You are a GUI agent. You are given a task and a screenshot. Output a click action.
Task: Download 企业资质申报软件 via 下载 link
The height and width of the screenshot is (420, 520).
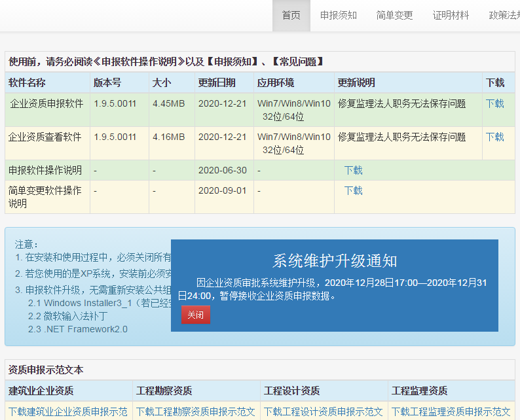(495, 103)
